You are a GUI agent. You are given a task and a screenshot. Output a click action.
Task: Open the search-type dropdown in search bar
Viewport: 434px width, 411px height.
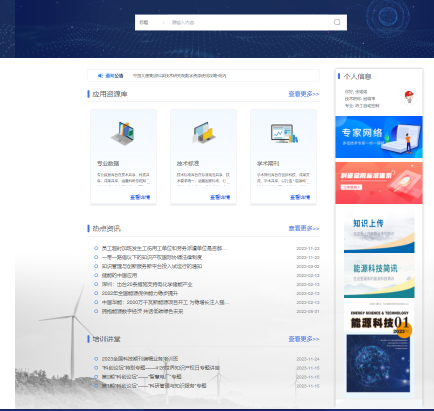(x=152, y=22)
